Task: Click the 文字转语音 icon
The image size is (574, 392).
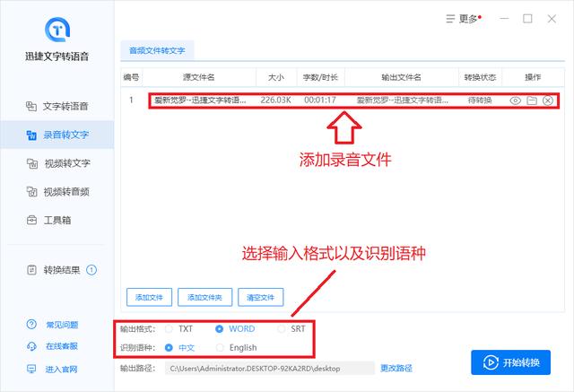Action: coord(31,106)
